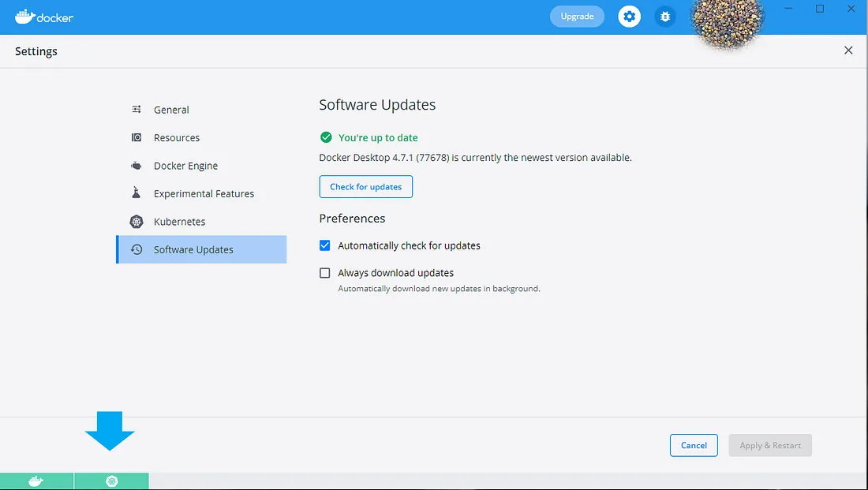Open Experimental Features section
Viewport: 868px width, 490px height.
click(201, 193)
